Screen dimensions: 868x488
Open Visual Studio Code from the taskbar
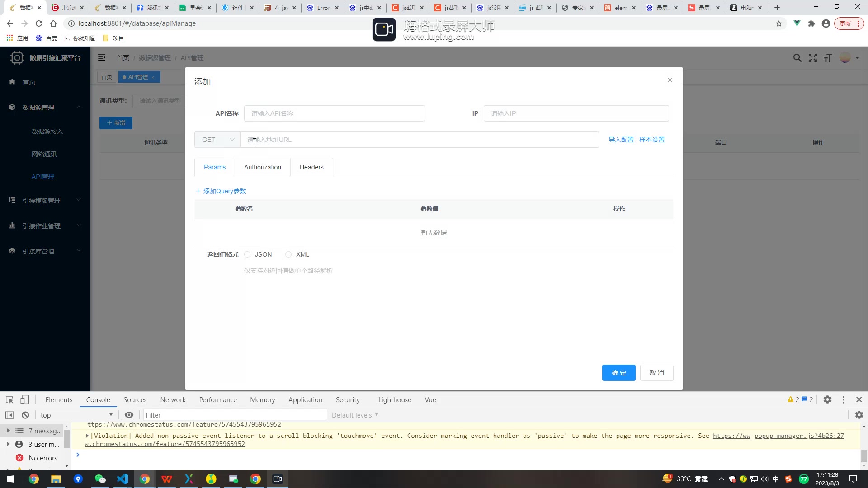coord(123,479)
